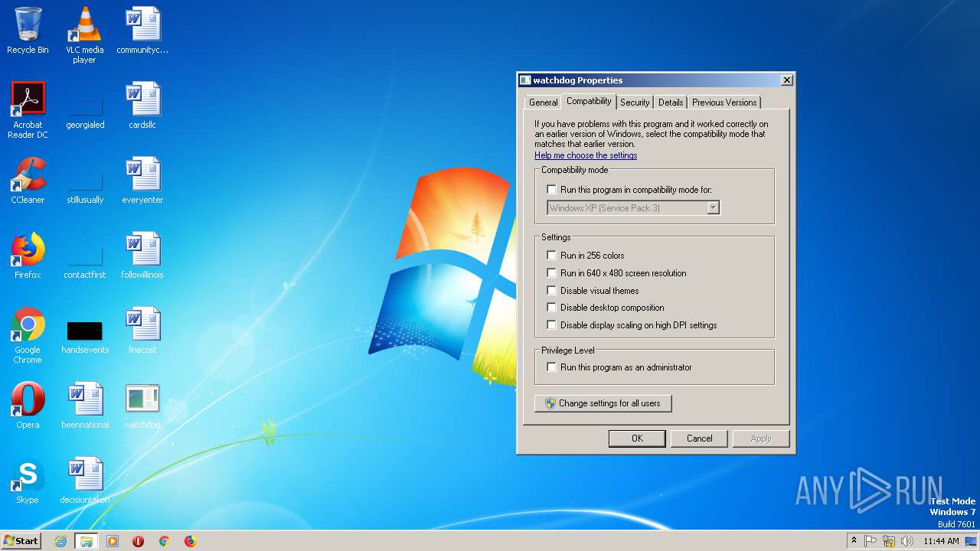This screenshot has height=551, width=980.
Task: Launch Skype desktop shortcut
Action: click(x=28, y=481)
